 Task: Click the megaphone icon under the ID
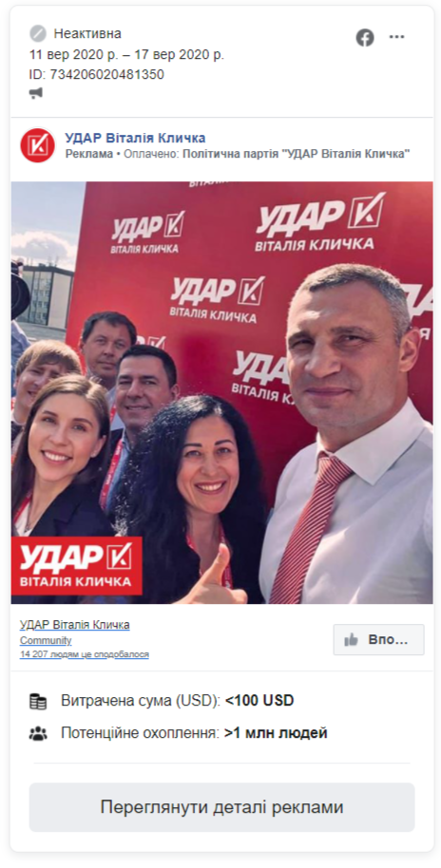click(x=36, y=94)
